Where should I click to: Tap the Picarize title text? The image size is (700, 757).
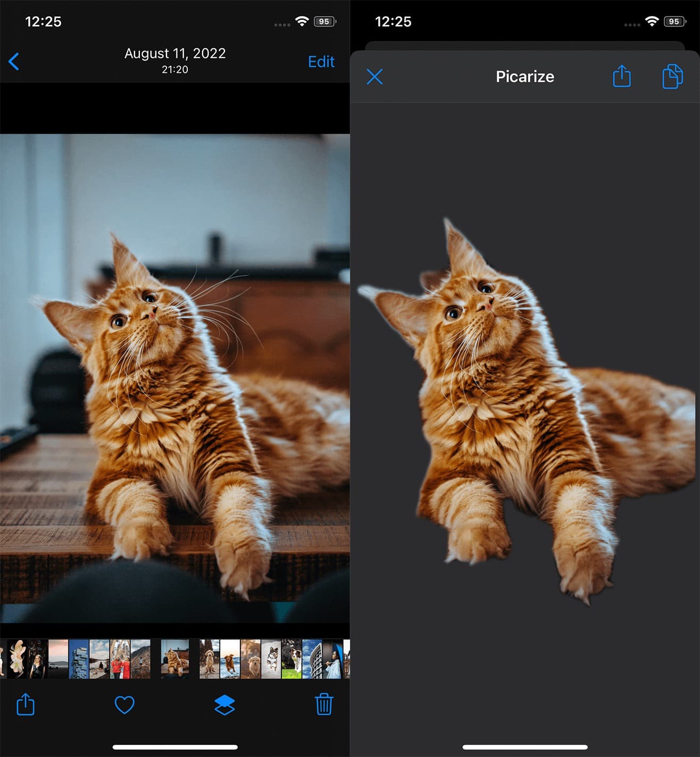525,77
